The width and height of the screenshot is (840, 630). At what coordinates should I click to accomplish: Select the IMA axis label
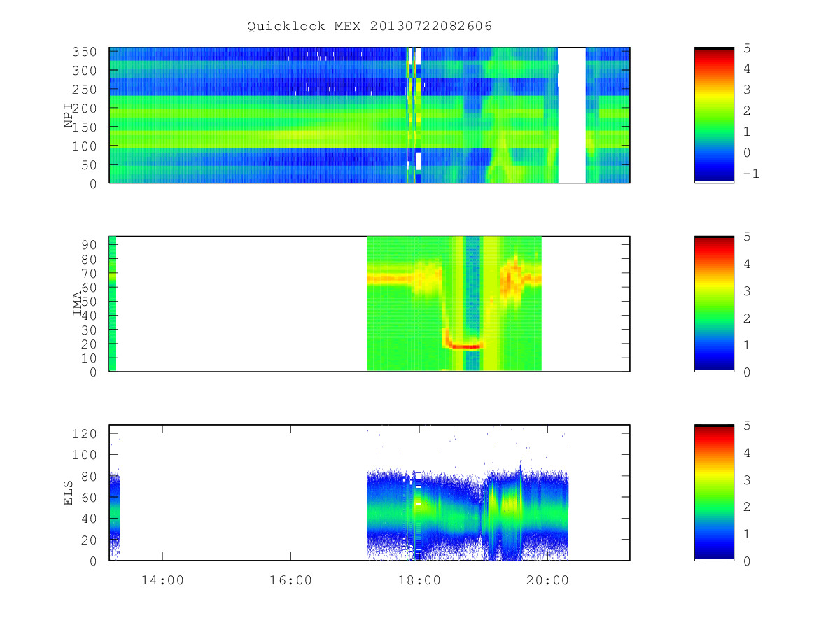click(x=77, y=304)
